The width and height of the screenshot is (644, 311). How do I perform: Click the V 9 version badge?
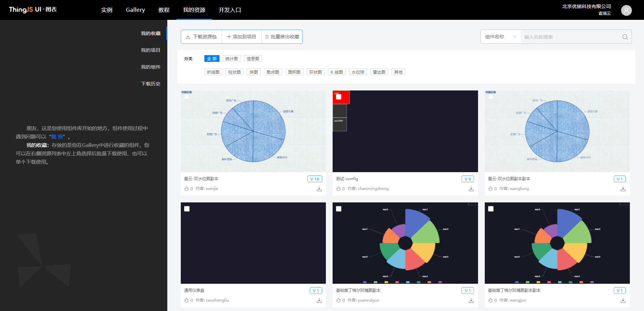[x=468, y=179]
